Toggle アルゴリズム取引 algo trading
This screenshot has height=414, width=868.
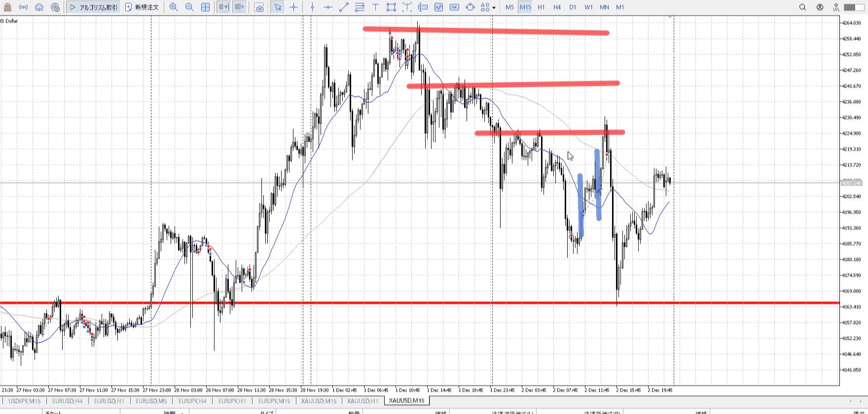94,7
